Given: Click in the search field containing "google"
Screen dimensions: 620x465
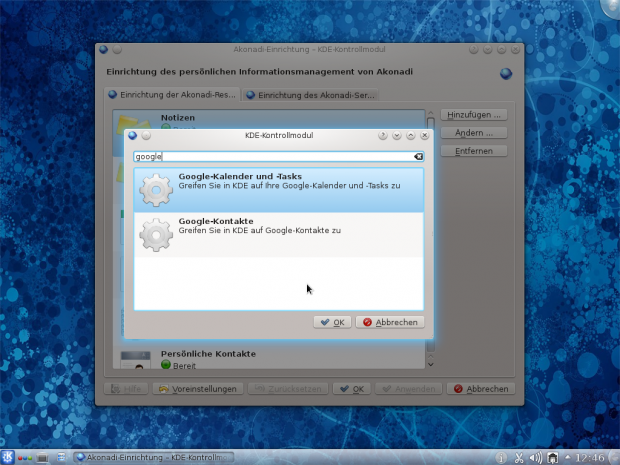Looking at the screenshot, I should pos(270,157).
